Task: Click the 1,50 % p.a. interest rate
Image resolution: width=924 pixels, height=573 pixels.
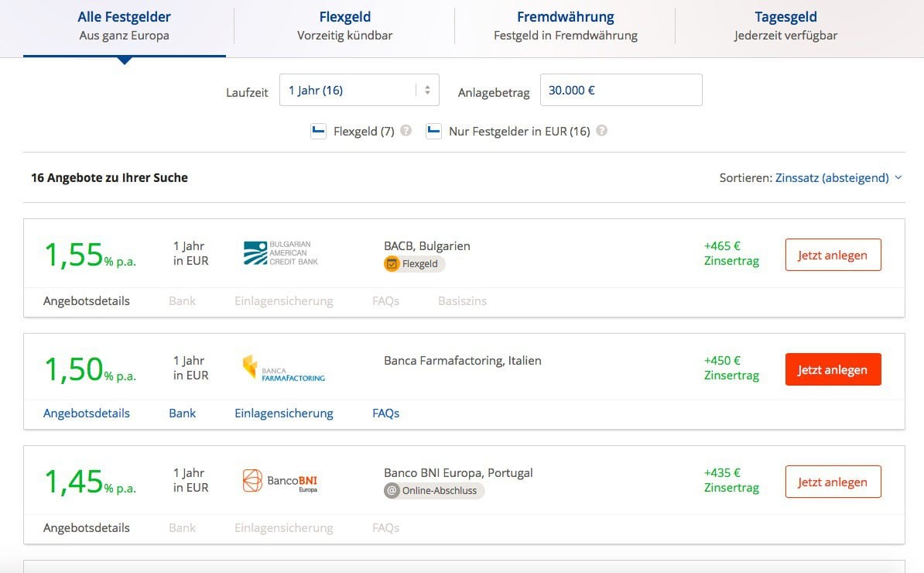Action: point(91,369)
